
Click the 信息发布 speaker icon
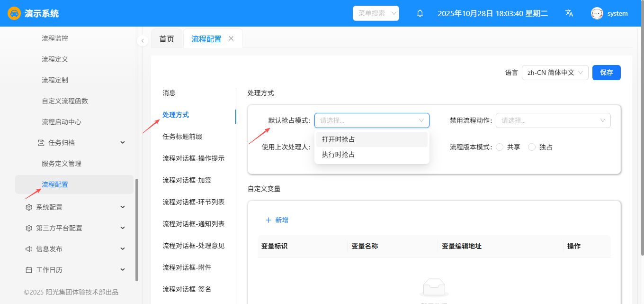(x=29, y=249)
